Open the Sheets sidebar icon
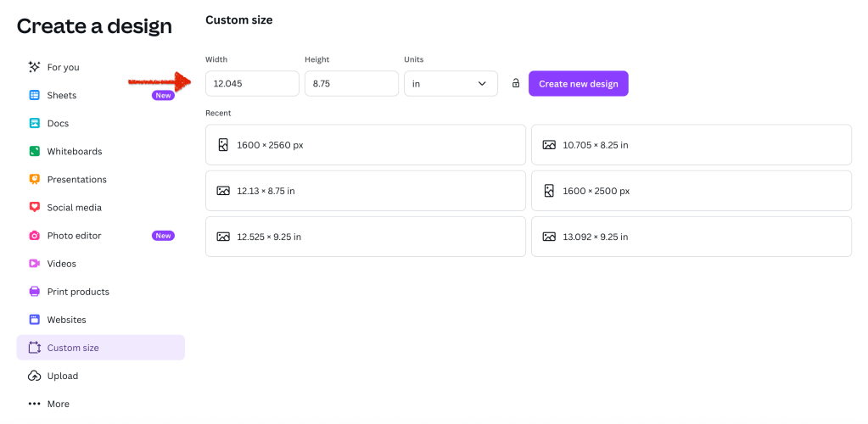The image size is (868, 424). pyautogui.click(x=35, y=95)
